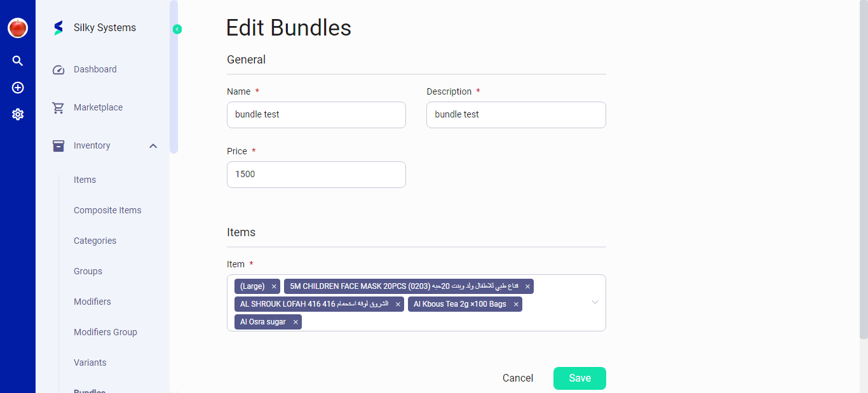Click the Inventory archive box icon

tap(58, 145)
